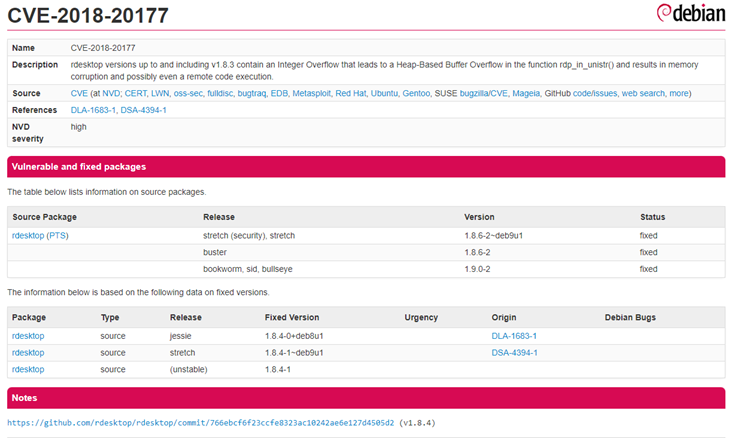
Task: Open the GitHub commit URL in Notes
Action: (200, 422)
